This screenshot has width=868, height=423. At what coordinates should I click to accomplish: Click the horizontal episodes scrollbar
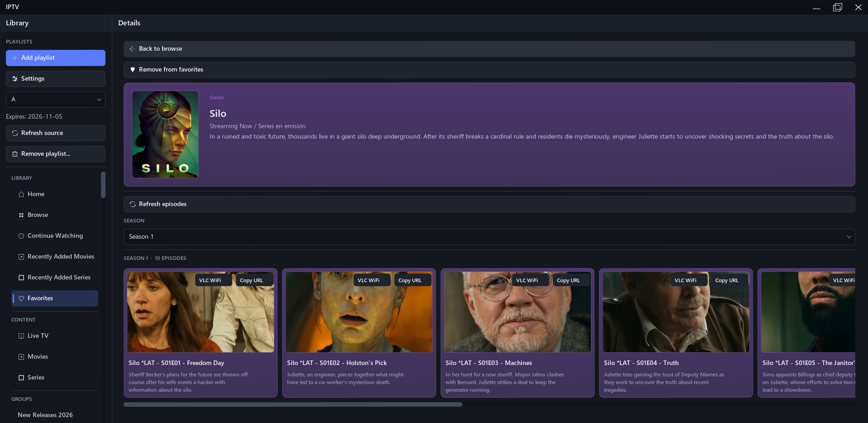click(293, 404)
